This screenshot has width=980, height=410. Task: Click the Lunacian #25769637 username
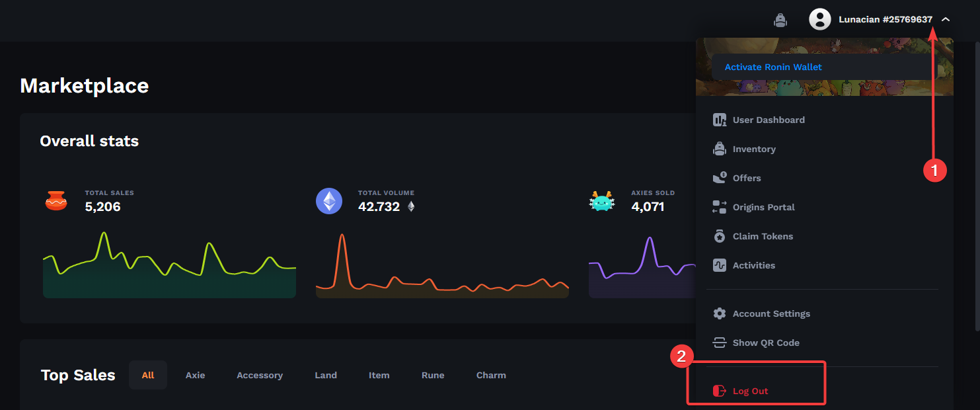tap(886, 20)
